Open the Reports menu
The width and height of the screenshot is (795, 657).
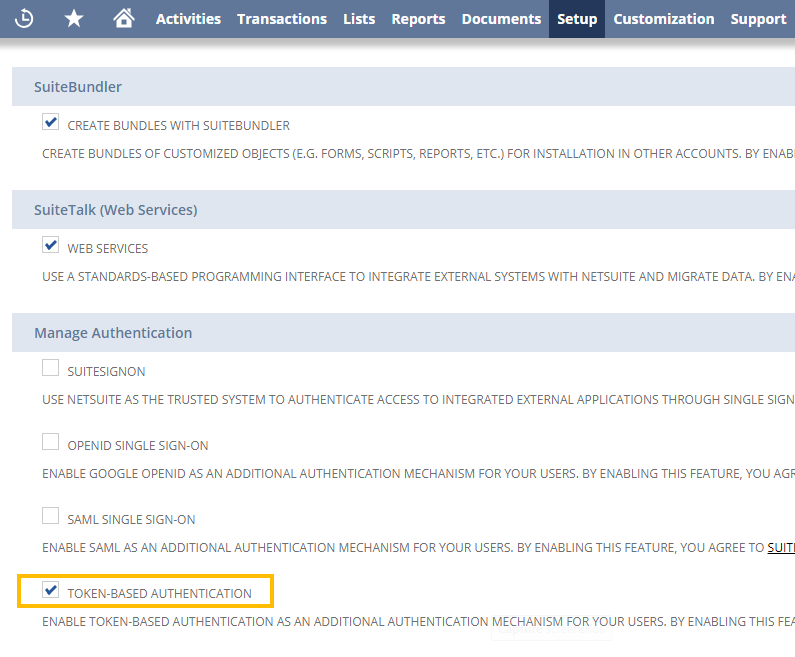pyautogui.click(x=418, y=19)
